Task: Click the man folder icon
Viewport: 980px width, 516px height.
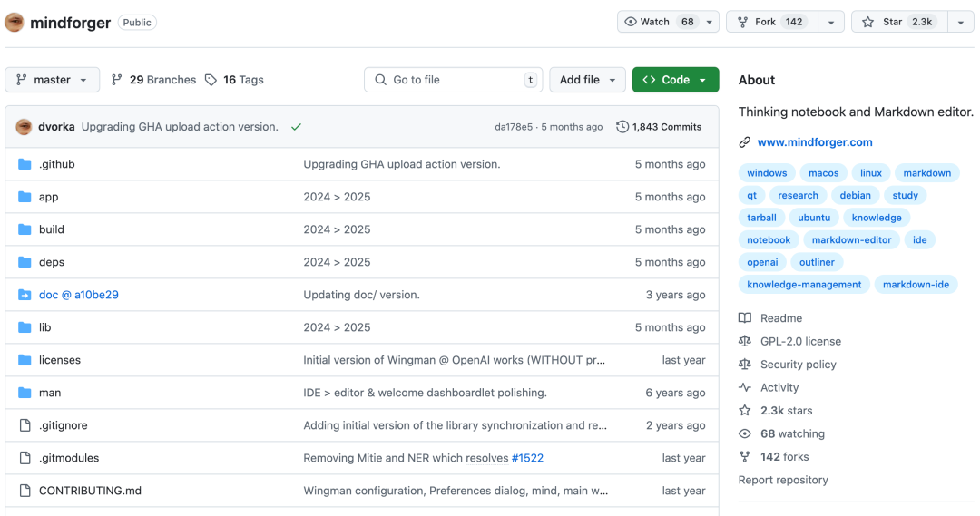Action: click(24, 393)
